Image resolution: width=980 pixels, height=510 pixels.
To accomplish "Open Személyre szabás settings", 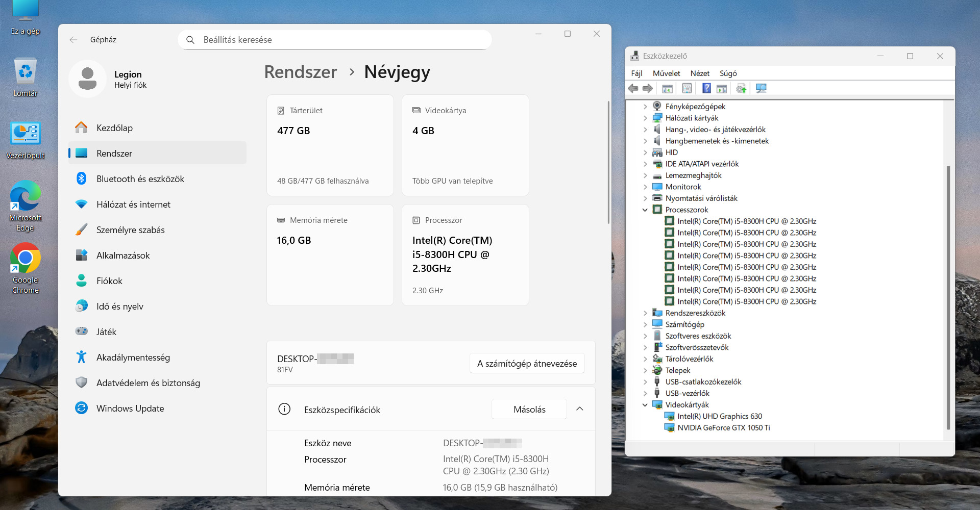I will pyautogui.click(x=157, y=230).
